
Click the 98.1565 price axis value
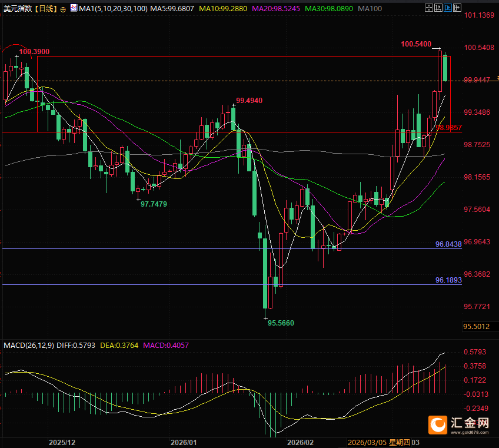coord(477,177)
